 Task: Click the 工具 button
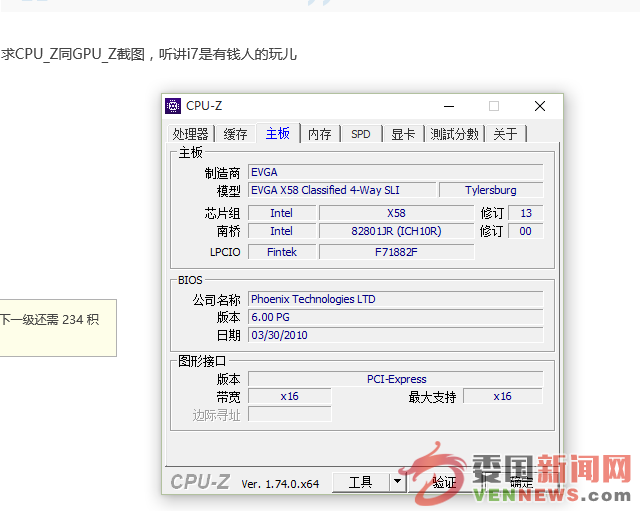[x=360, y=482]
